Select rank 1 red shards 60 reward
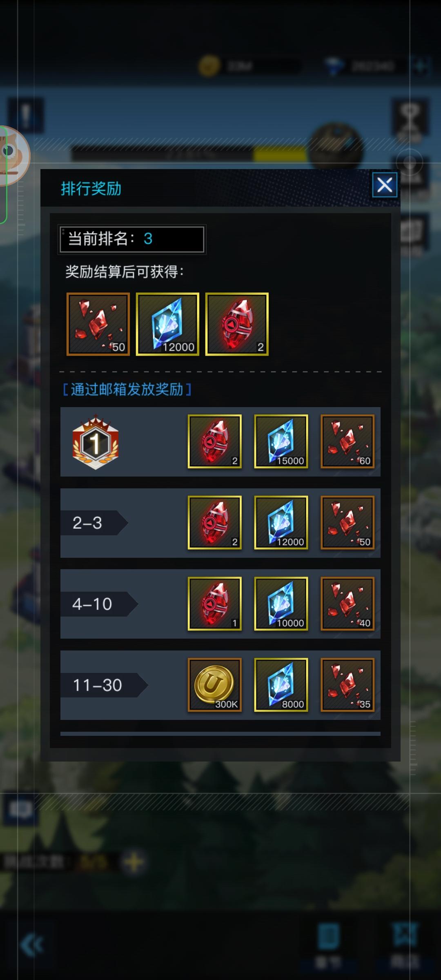This screenshot has width=441, height=980. [x=347, y=441]
